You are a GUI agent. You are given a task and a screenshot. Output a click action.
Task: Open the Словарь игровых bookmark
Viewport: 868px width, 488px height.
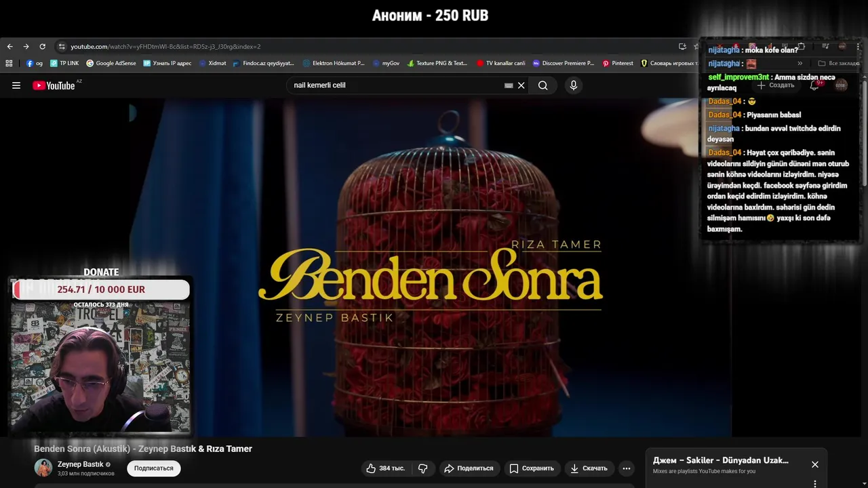(669, 63)
